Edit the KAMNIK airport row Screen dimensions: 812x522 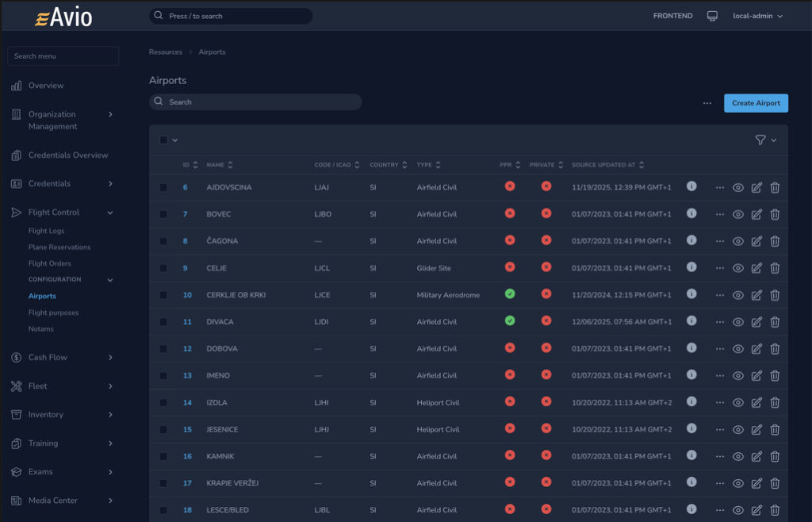click(x=756, y=457)
